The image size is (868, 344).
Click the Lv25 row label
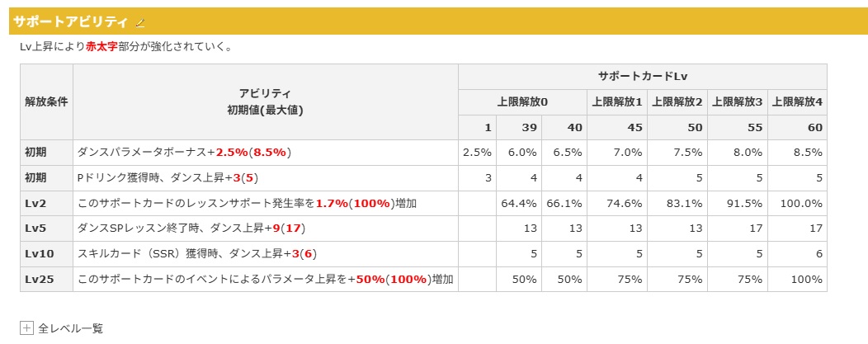click(x=37, y=280)
